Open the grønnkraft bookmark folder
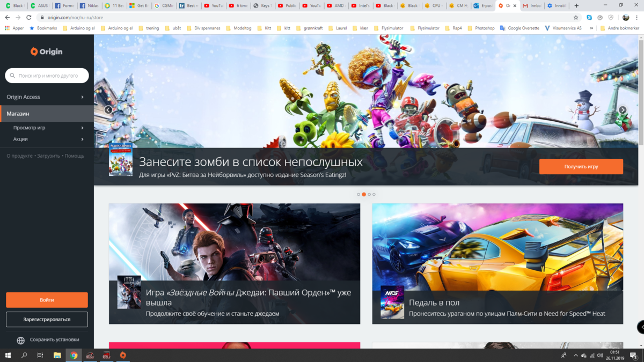 click(309, 28)
